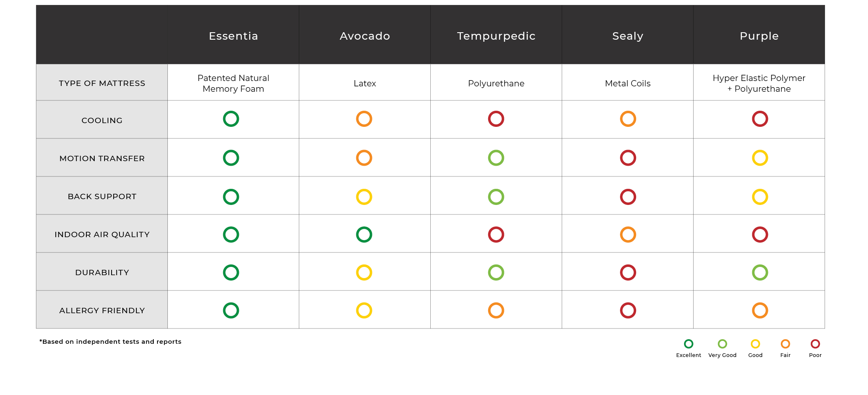Click Purple's Durability green circle

pyautogui.click(x=760, y=273)
